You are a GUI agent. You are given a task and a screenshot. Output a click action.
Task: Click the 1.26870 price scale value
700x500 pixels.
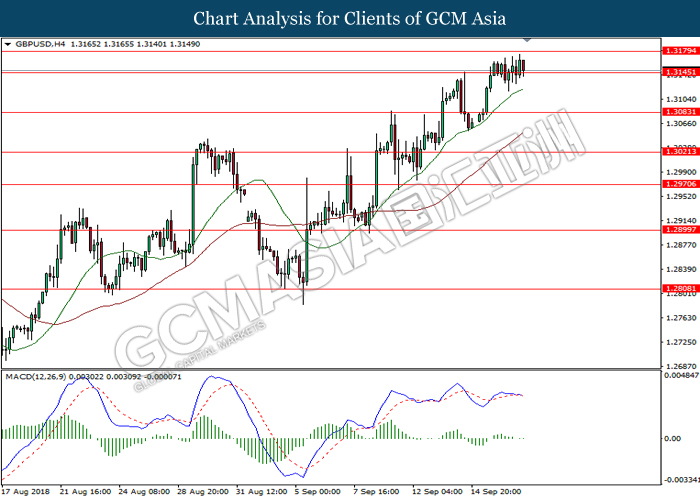681,366
